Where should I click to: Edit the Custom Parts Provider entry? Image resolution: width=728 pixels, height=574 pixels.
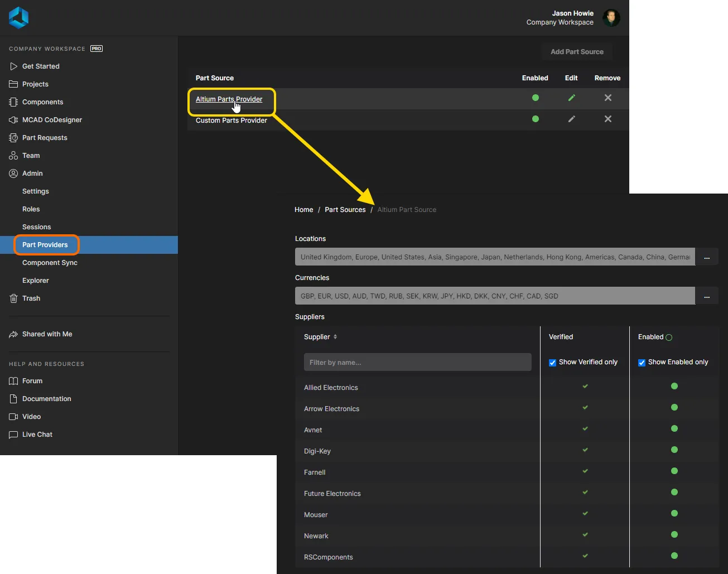point(571,119)
